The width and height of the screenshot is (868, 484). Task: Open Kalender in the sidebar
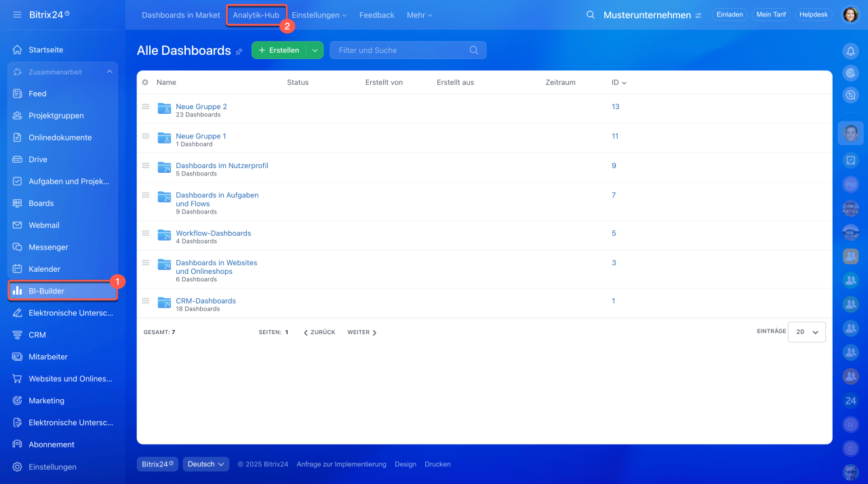[44, 269]
